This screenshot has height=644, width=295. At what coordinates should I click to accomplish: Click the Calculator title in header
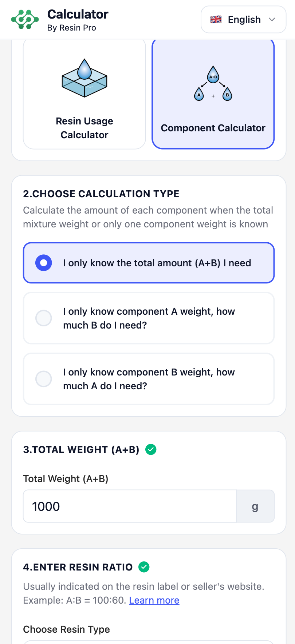(x=78, y=14)
